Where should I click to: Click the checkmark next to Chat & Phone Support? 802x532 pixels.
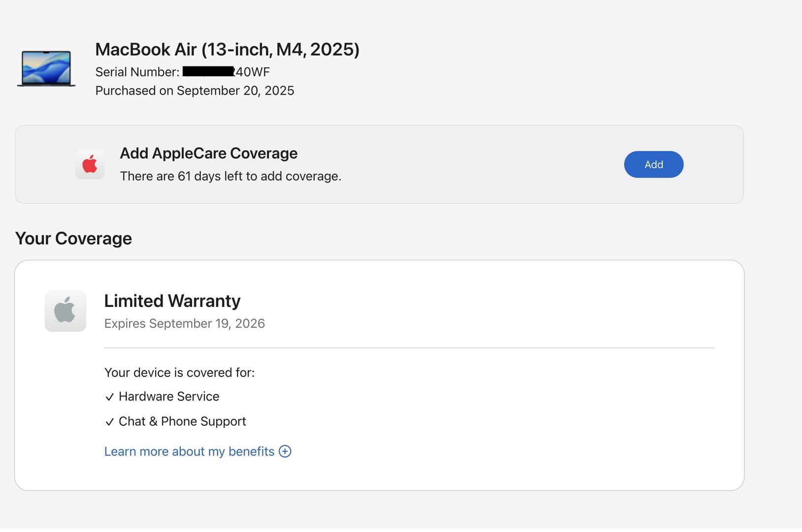[109, 422]
